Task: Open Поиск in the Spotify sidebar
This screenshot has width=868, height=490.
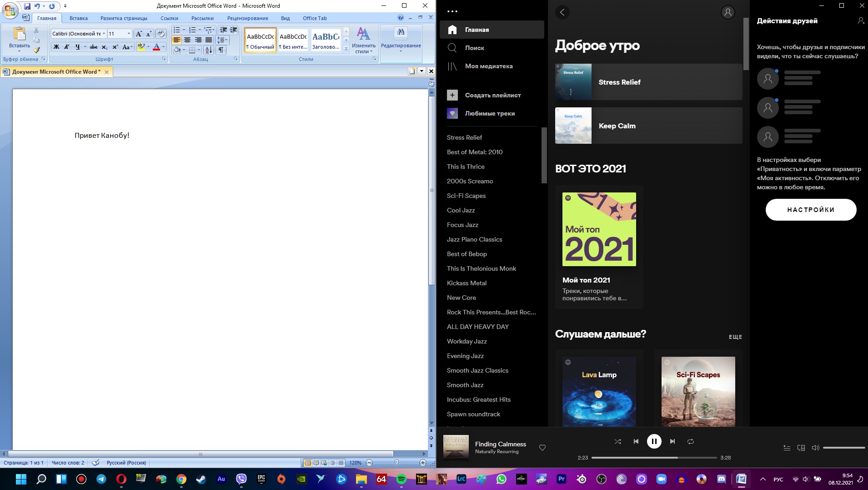Action: [x=474, y=48]
